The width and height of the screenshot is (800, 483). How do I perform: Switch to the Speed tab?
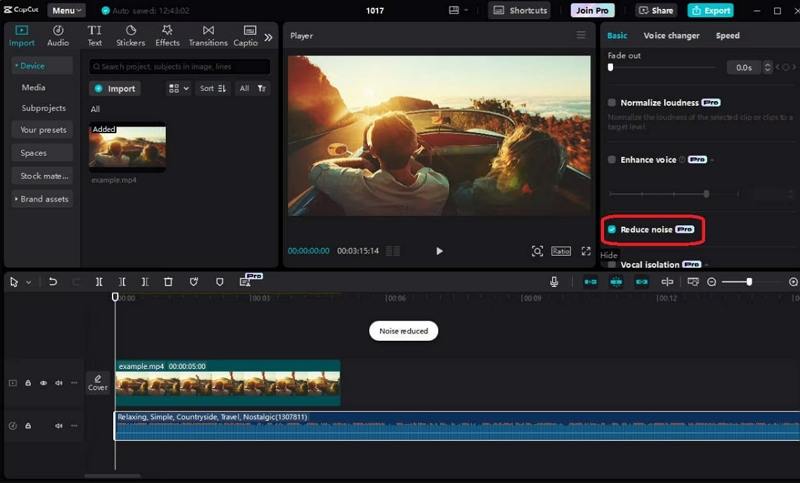[x=727, y=35]
